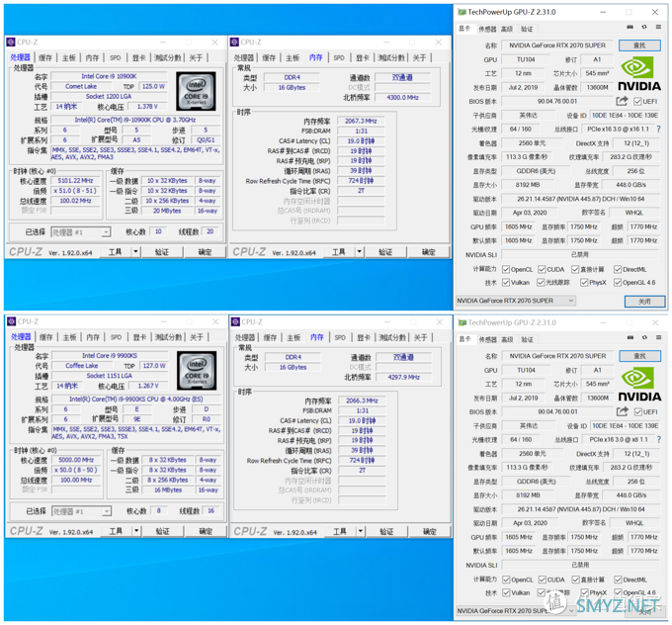Toggle the 直接计算 checkbox in x16 GPU-Z window
672x625 pixels.
tap(575, 269)
